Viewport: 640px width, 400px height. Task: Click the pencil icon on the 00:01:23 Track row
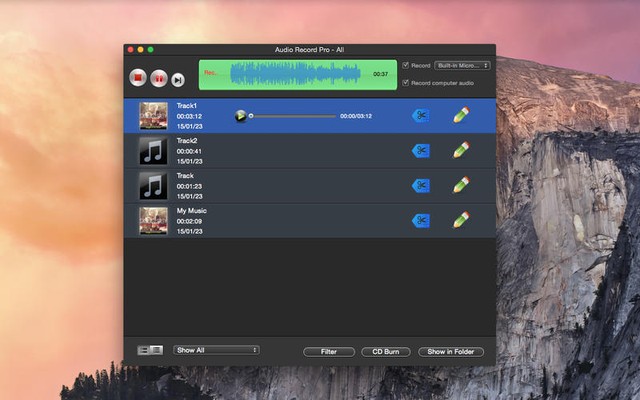pyautogui.click(x=461, y=185)
